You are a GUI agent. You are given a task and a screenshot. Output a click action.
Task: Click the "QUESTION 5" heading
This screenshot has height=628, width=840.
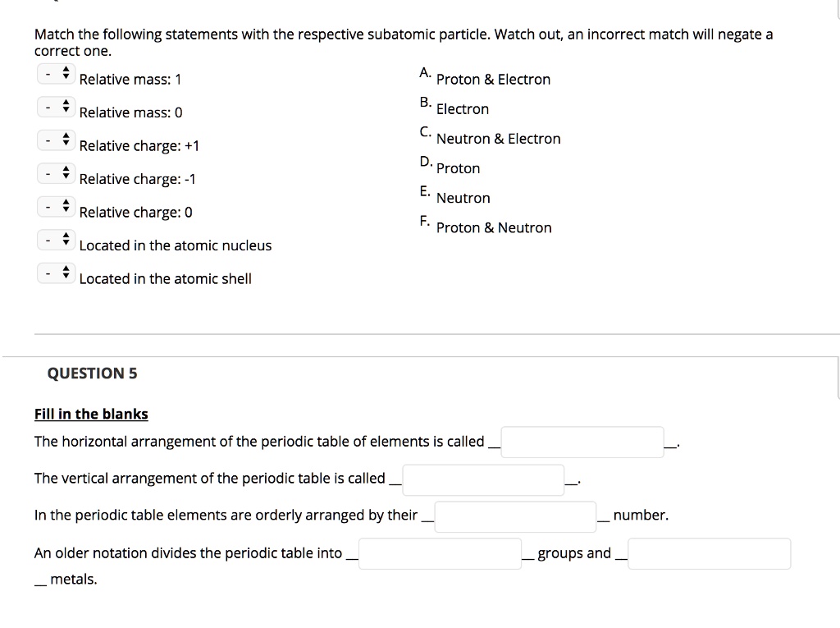coord(92,373)
